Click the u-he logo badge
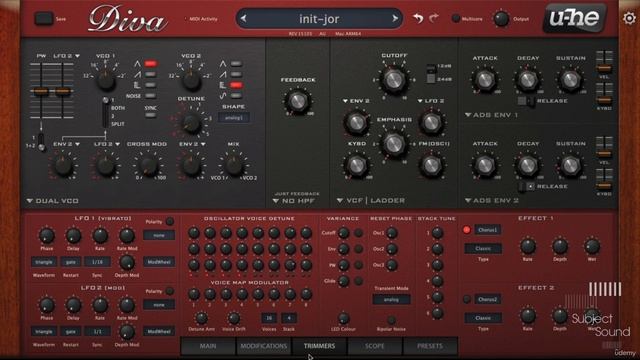The width and height of the screenshot is (640, 360). [x=574, y=18]
